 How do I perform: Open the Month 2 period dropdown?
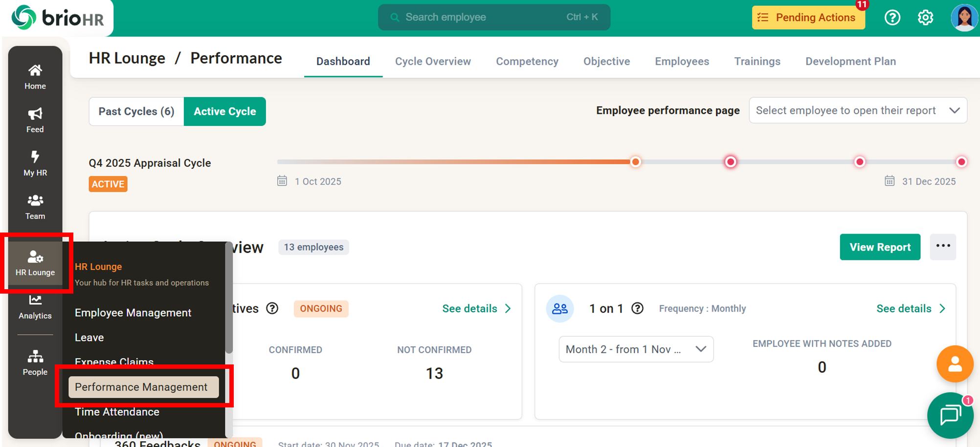636,349
